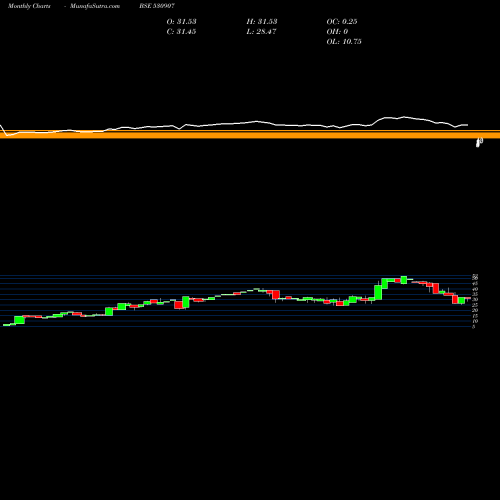Click the 40 price axis label
Image resolution: width=500 pixels, height=500 pixels.
475,289
